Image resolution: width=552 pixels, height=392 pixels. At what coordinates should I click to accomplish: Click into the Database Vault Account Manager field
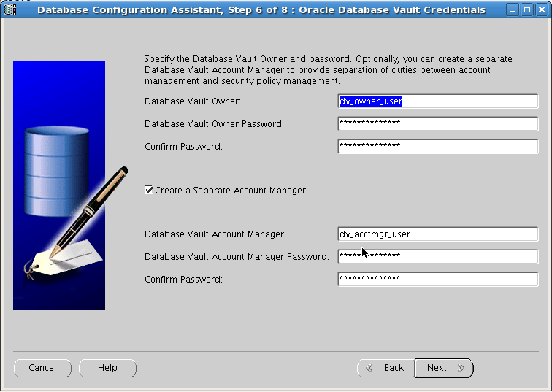(x=437, y=234)
